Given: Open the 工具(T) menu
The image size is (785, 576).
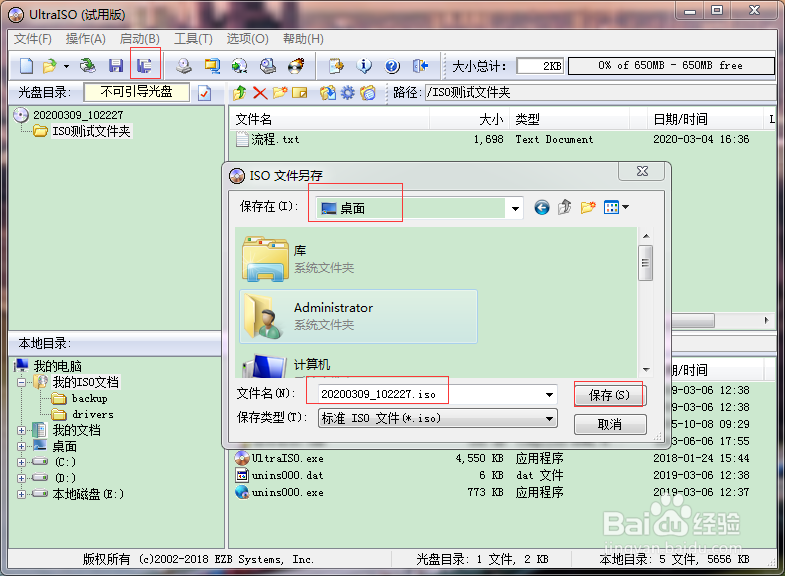Looking at the screenshot, I should point(193,39).
